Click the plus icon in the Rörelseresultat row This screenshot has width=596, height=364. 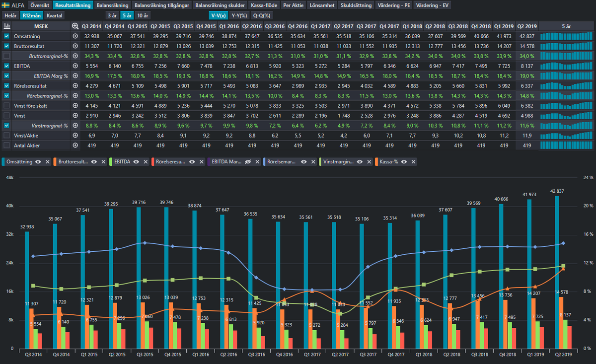pyautogui.click(x=75, y=86)
